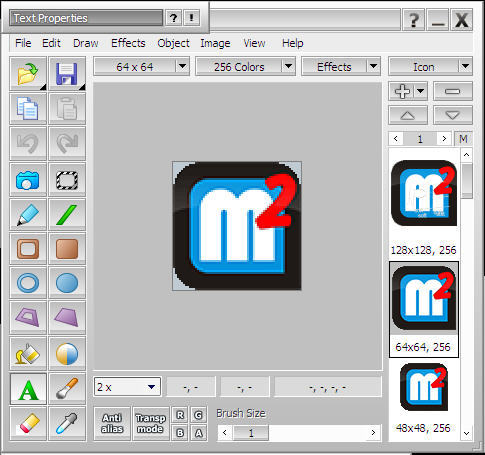Viewport: 485px width, 455px height.
Task: Select the hollow polygon tool
Action: point(28,317)
